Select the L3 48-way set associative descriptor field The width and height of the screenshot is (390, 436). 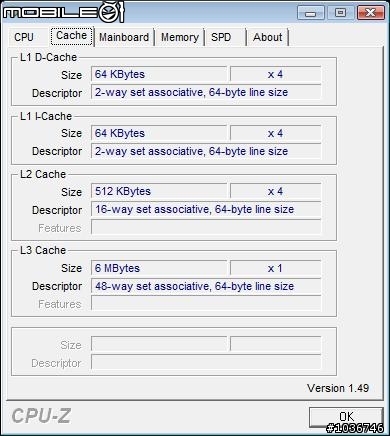pyautogui.click(x=206, y=286)
